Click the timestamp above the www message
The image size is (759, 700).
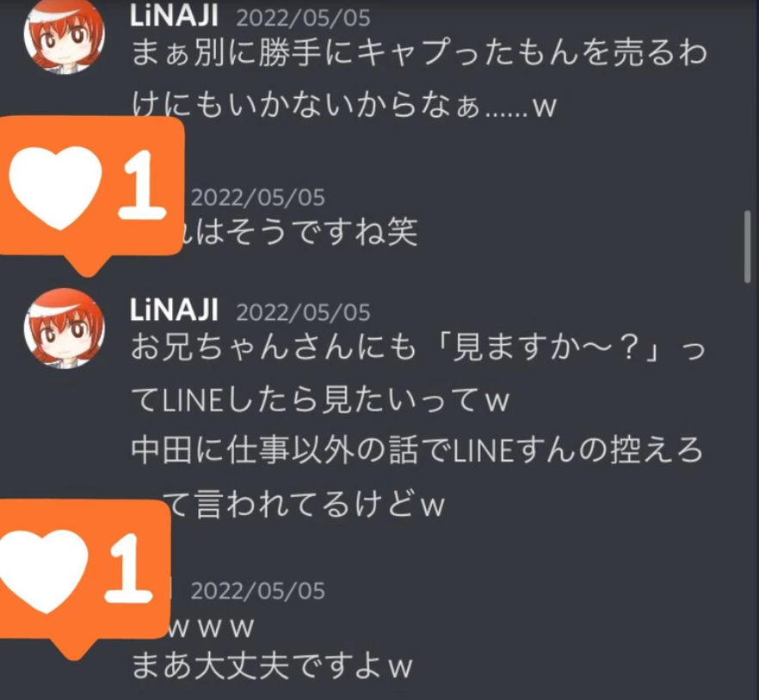coord(257,591)
